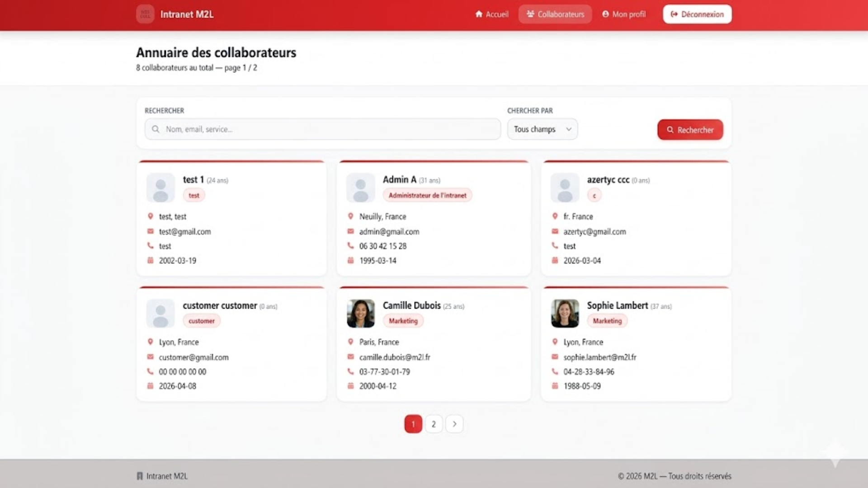Screen dimensions: 868x488
Task: Click the logout icon next to Déconnexion
Action: pyautogui.click(x=674, y=14)
